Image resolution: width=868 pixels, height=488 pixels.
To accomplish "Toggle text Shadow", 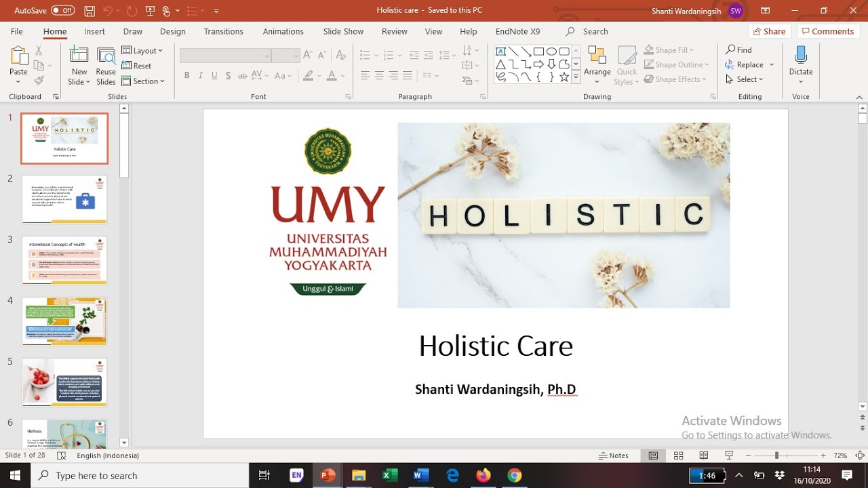I will click(x=229, y=75).
